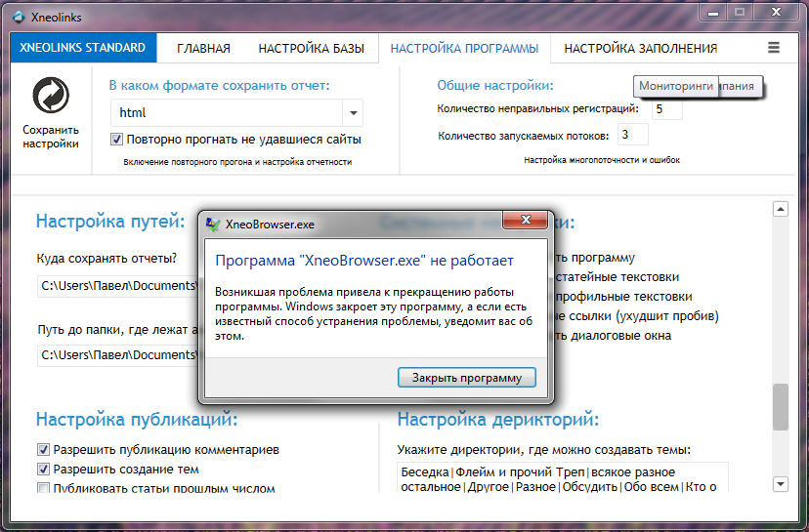The height and width of the screenshot is (532, 809).
Task: Expand the report format dropdown arrow
Action: 354,113
